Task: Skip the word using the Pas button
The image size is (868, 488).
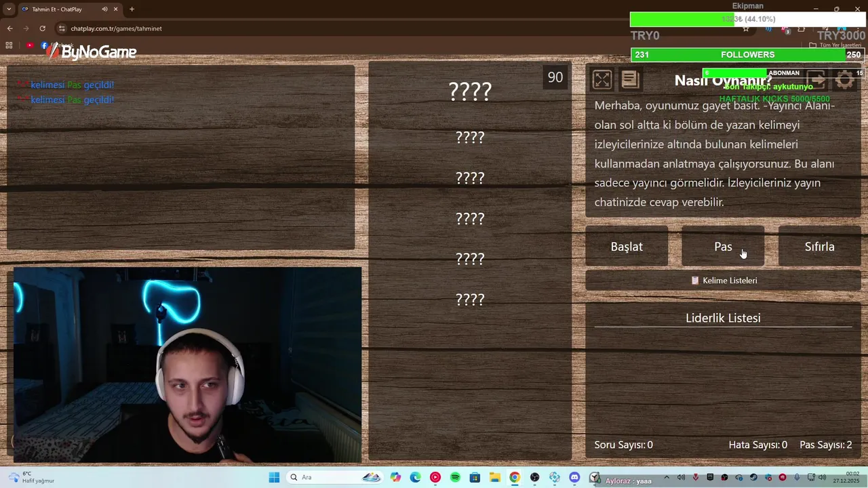Action: pos(723,247)
